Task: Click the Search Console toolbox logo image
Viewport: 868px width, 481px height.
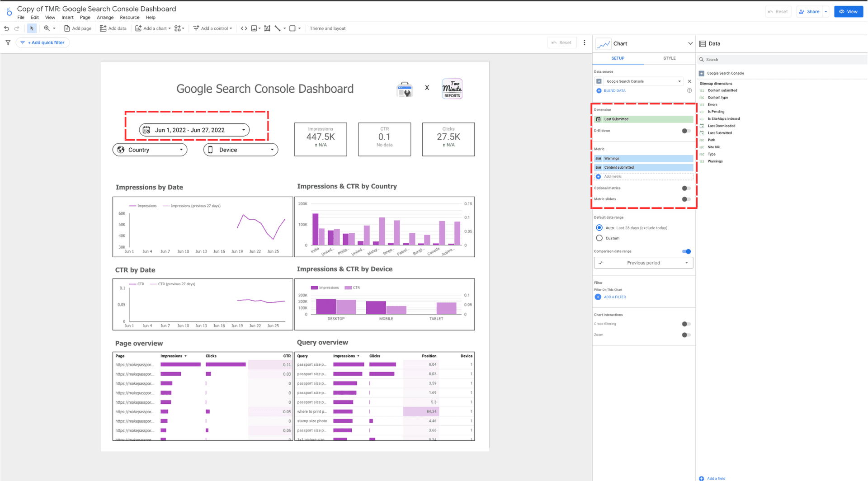Action: 405,89
